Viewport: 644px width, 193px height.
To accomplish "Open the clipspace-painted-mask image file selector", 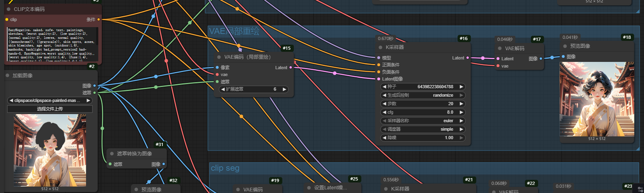I will point(49,100).
